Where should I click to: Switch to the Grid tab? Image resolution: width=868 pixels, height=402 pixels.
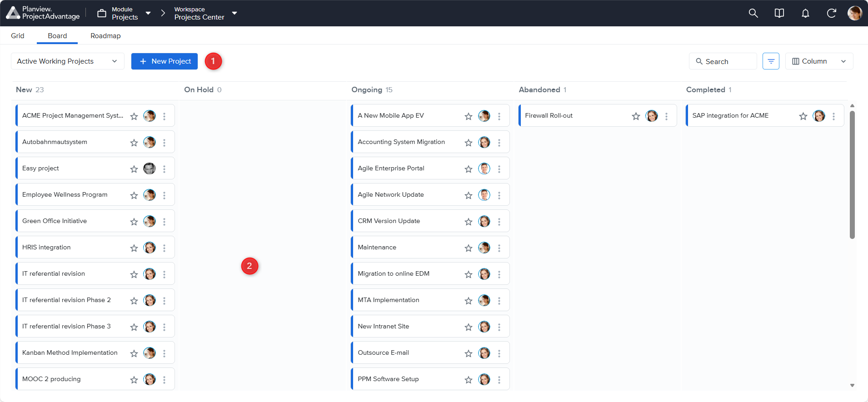pos(18,36)
